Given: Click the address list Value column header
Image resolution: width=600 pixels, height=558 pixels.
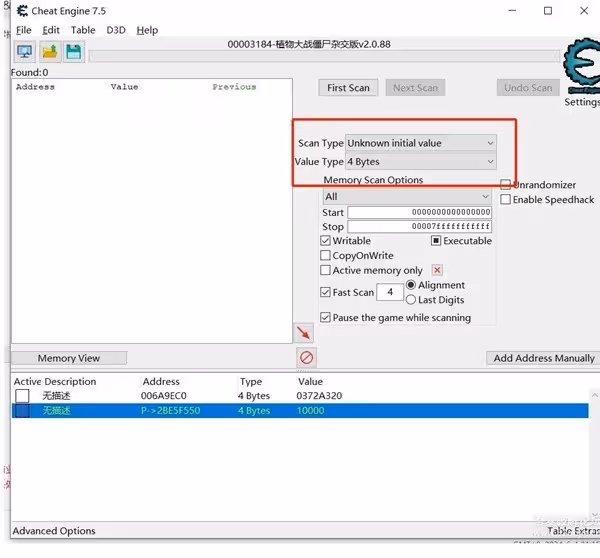Looking at the screenshot, I should click(310, 382).
